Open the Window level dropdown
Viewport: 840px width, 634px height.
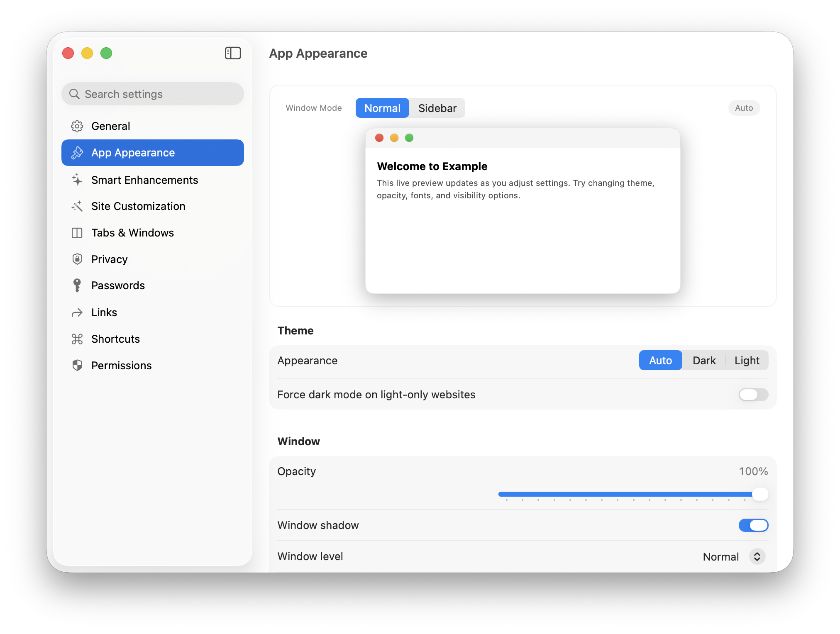[x=757, y=557]
